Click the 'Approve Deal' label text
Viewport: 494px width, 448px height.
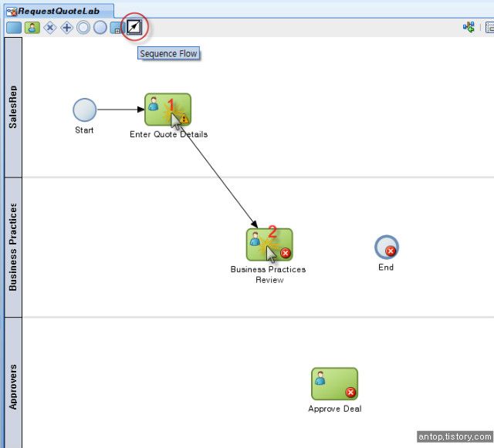(334, 409)
